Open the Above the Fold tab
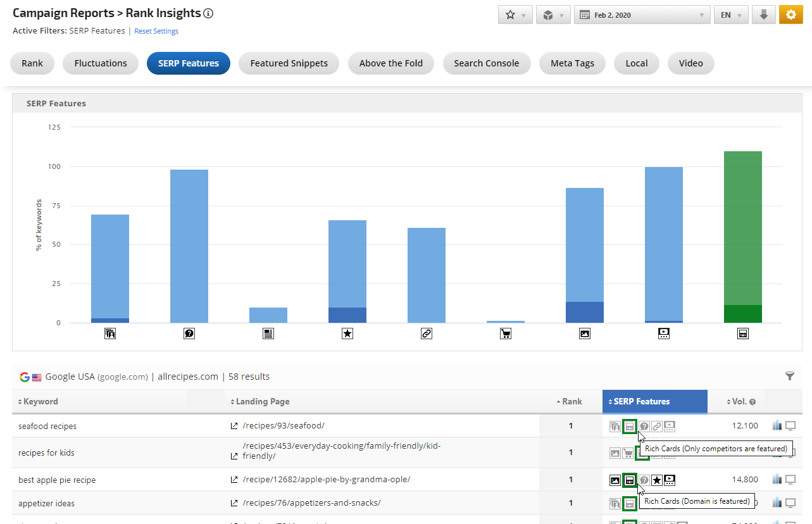This screenshot has width=812, height=524. [x=390, y=63]
